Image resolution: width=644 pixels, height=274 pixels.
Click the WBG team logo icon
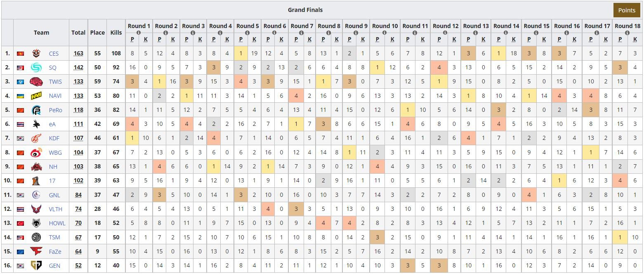36,152
